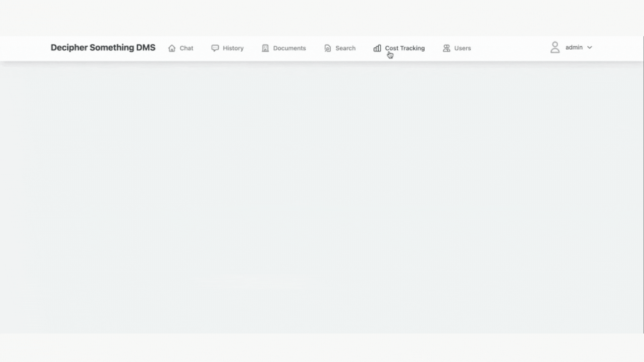Open the Search nav label
Viewport: 644px width, 362px height.
[x=345, y=48]
